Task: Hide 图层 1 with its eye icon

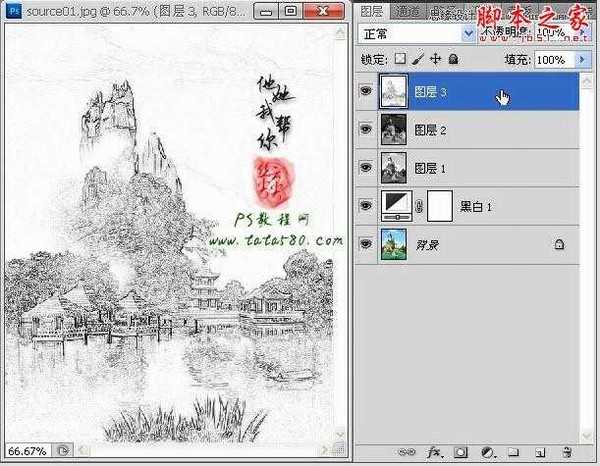Action: pos(366,167)
